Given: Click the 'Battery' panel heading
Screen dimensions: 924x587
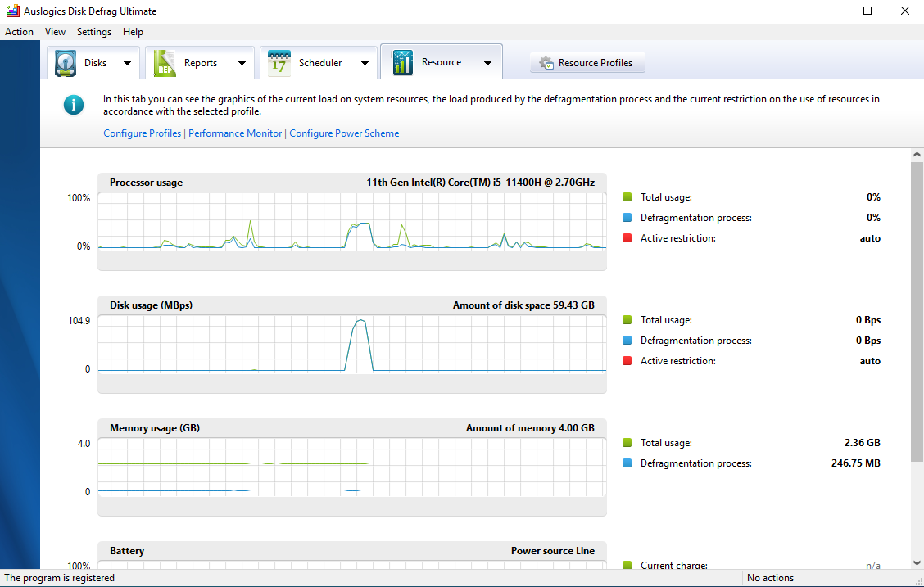Looking at the screenshot, I should (127, 551).
